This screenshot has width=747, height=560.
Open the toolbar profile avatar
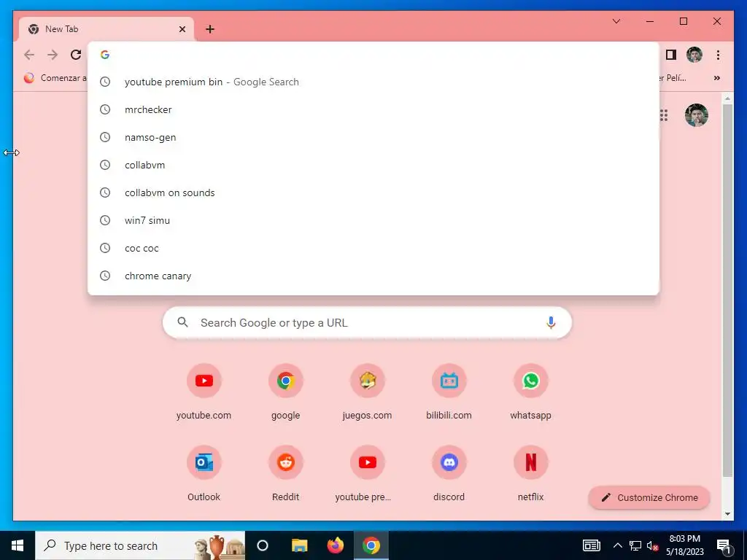pyautogui.click(x=694, y=55)
